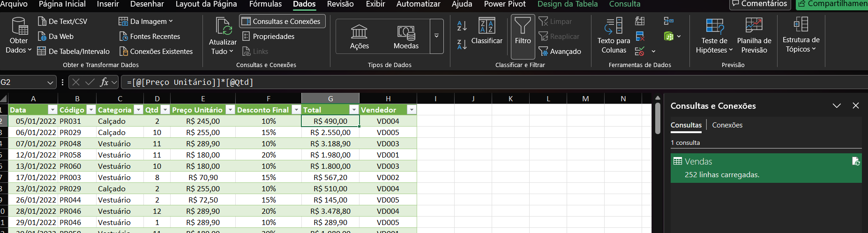The image size is (868, 233).
Task: Open the Consulta ribbon tab
Action: point(625,4)
